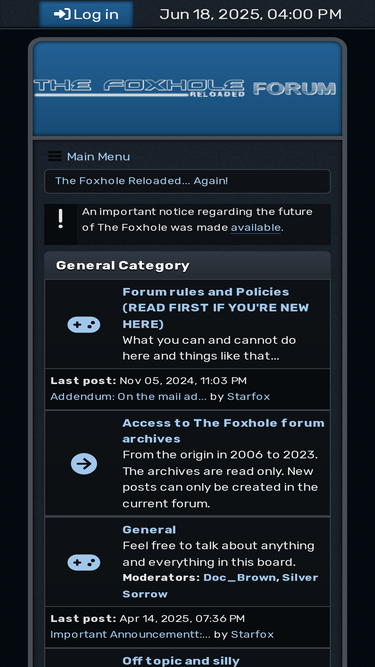Follow the 'available' notice link
Image resolution: width=375 pixels, height=667 pixels.
coord(256,228)
